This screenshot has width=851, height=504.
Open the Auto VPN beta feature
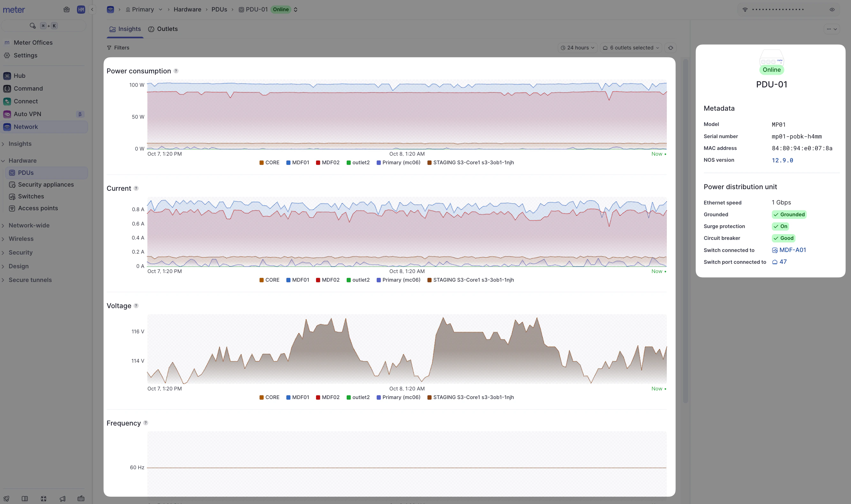27,114
